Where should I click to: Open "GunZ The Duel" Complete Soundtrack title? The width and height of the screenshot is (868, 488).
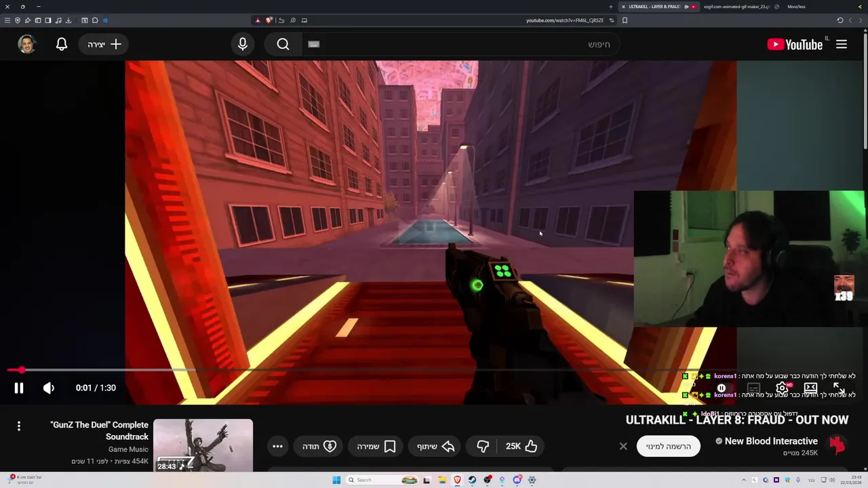coord(99,430)
